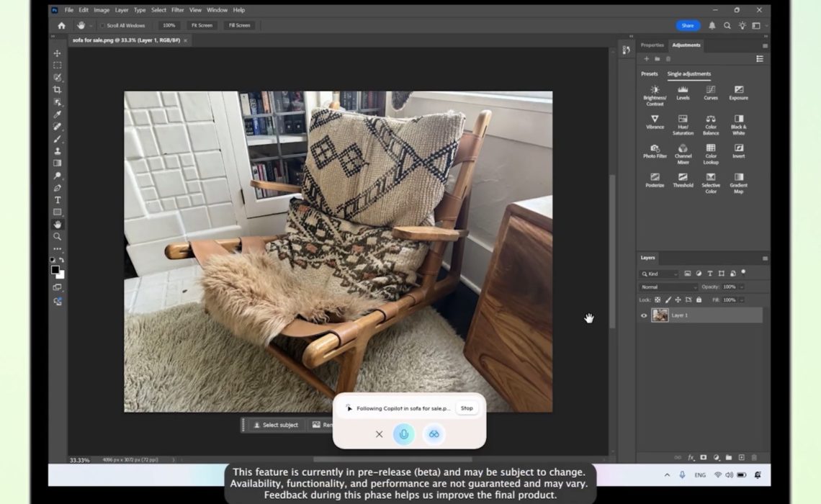Screen dimensions: 821x504
Task: Click Select subject in the taskbar
Action: [x=276, y=425]
